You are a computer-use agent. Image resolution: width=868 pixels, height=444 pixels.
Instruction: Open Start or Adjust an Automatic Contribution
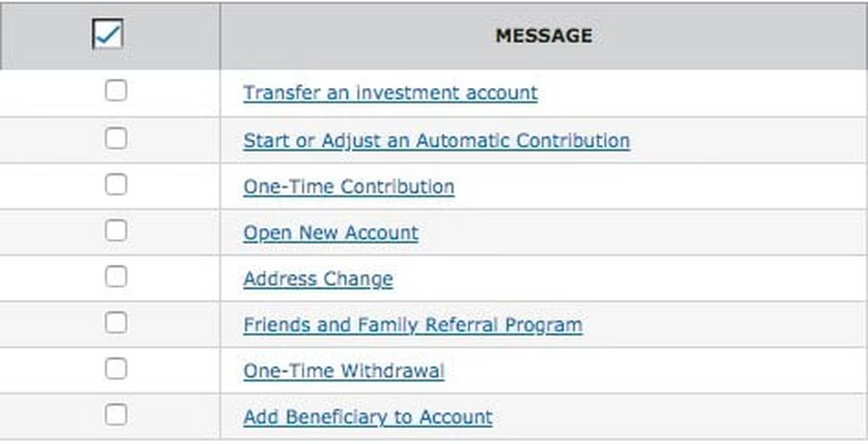point(436,141)
